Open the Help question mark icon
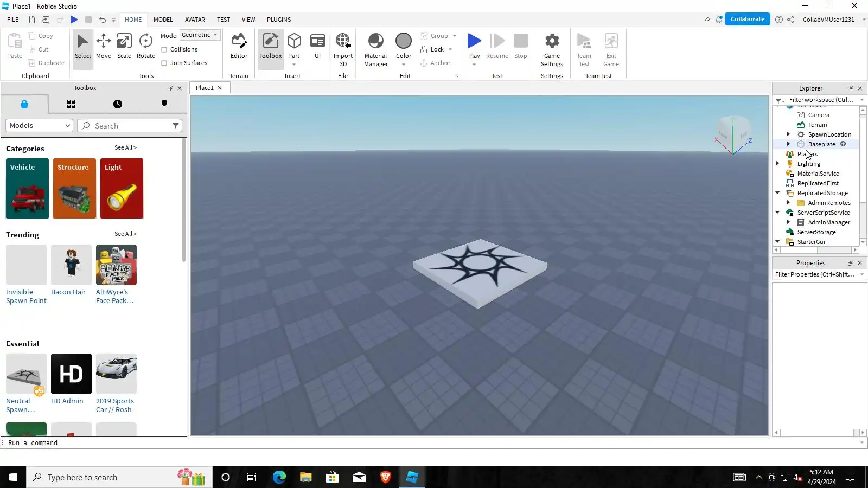868x488 pixels. point(779,20)
